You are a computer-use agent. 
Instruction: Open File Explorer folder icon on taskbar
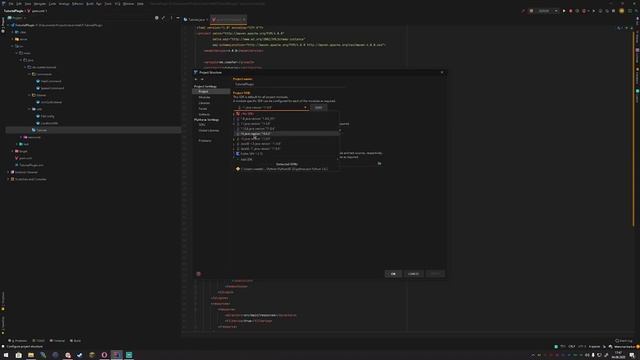point(31,355)
